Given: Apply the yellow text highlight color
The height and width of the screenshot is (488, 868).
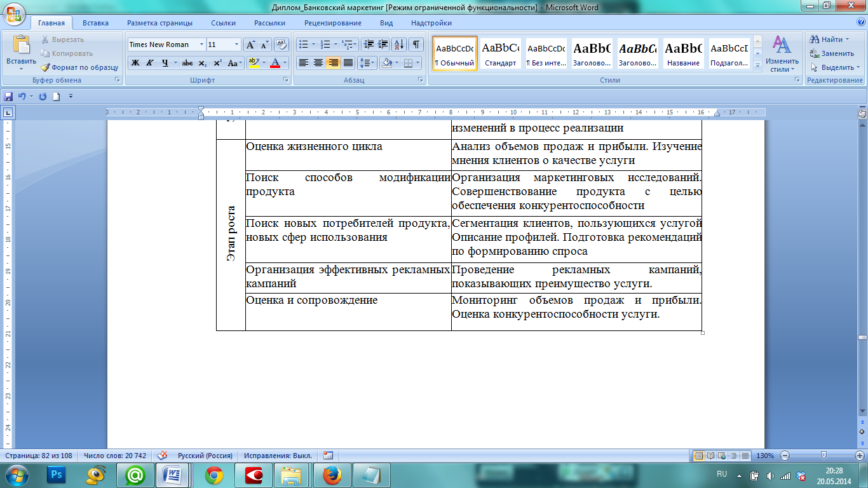Looking at the screenshot, I should pos(253,63).
